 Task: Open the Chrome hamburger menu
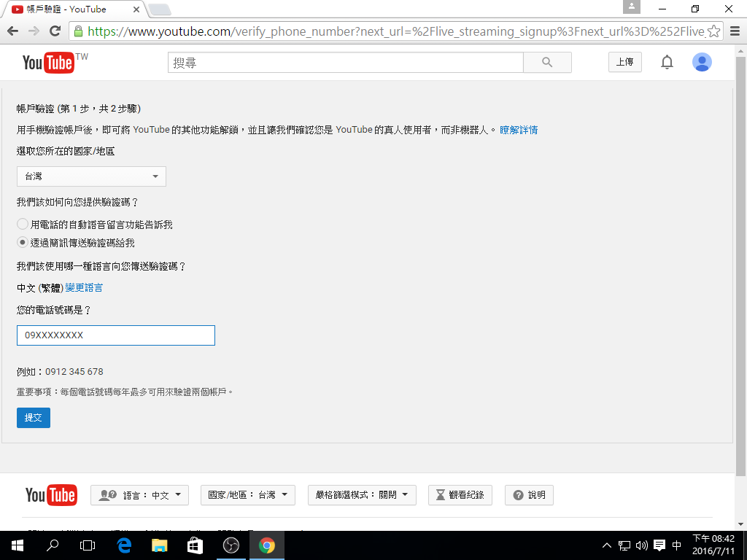(x=735, y=31)
